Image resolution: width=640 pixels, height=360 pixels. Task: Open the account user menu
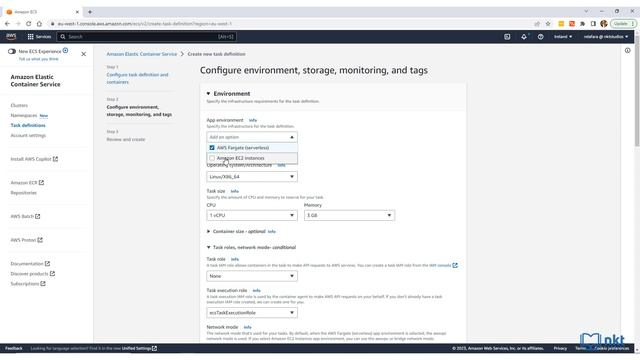pos(606,37)
